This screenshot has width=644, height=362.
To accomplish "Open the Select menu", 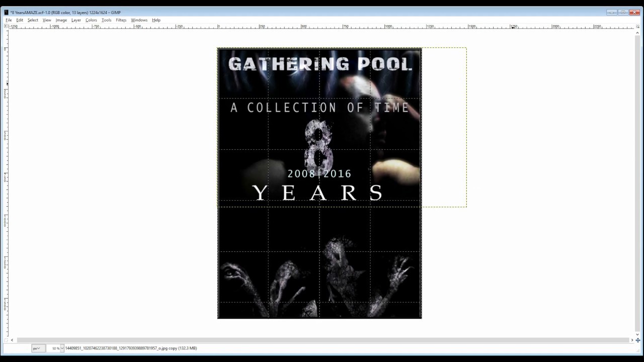I will click(x=33, y=20).
